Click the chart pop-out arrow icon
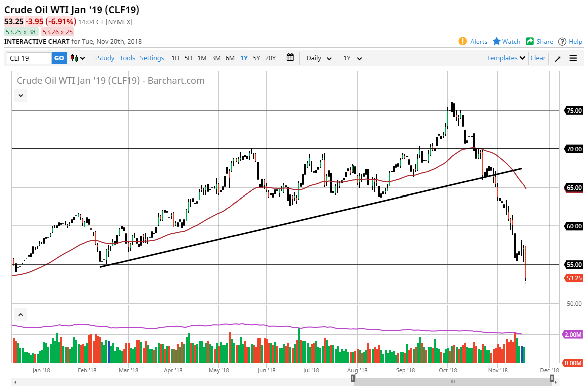This screenshot has height=392, width=588. (x=557, y=58)
